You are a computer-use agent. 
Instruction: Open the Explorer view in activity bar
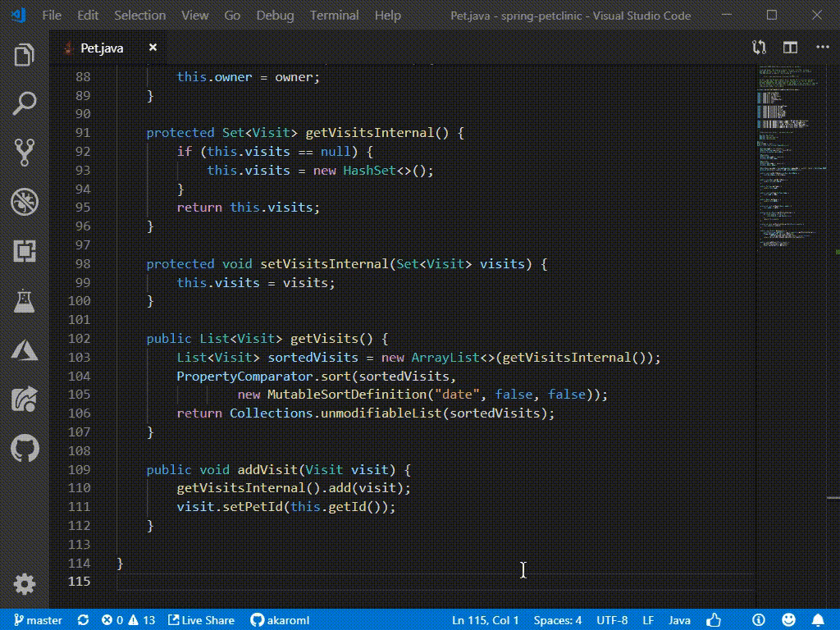[25, 56]
